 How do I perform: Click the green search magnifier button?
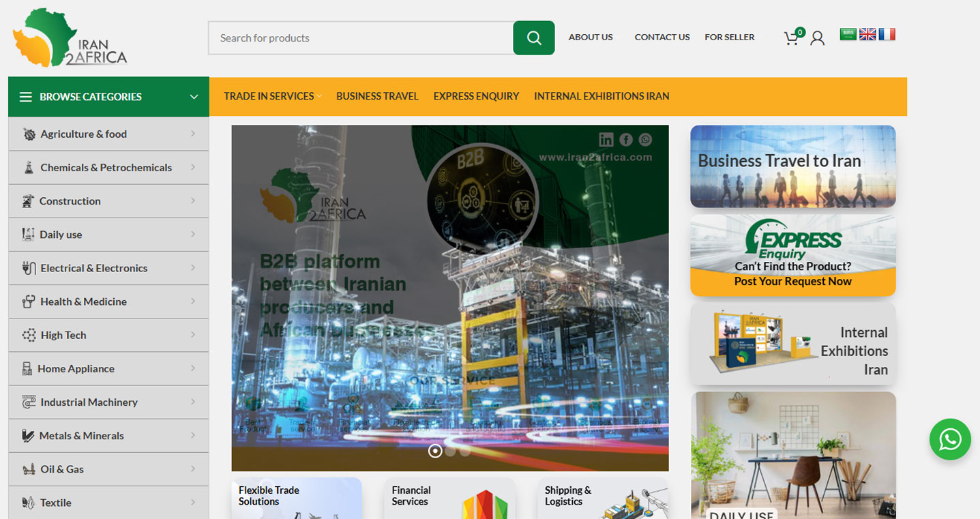click(x=534, y=38)
